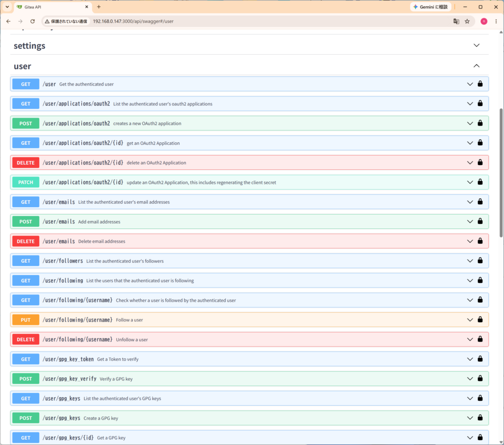Open the tab search dropdown arrow
Image resolution: width=504 pixels, height=445 pixels.
click(7, 7)
